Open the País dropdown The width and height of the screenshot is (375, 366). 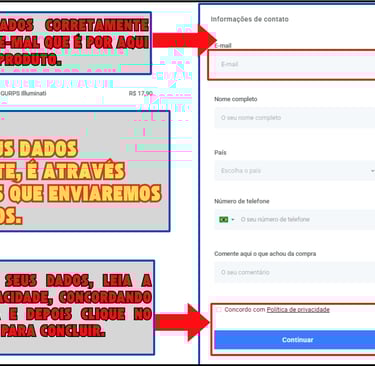pos(295,171)
